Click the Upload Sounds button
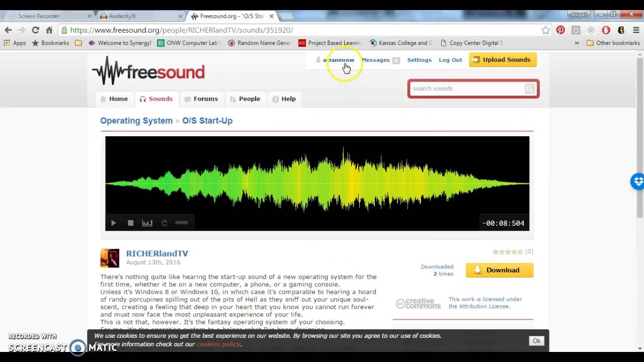Viewport: 644px width, 362px height. 503,60
